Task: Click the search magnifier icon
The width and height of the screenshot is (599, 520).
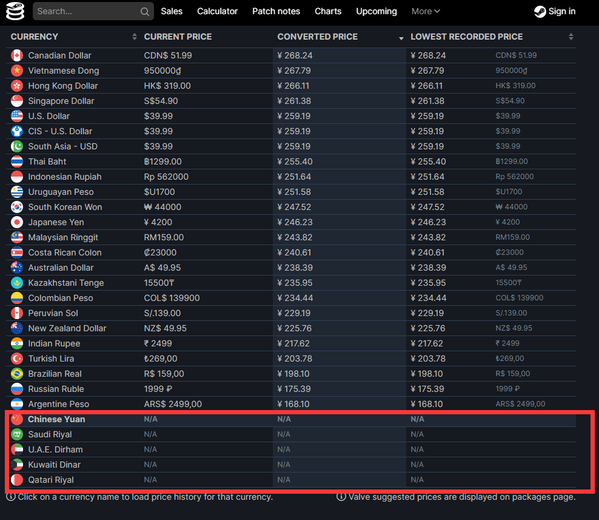Action: pos(144,11)
